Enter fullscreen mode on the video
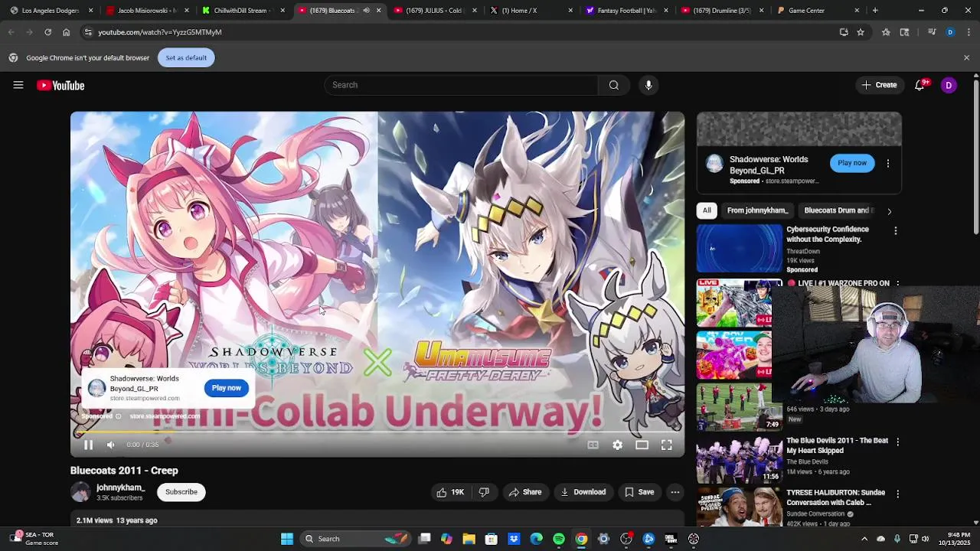Viewport: 980px width, 551px height. [x=666, y=445]
